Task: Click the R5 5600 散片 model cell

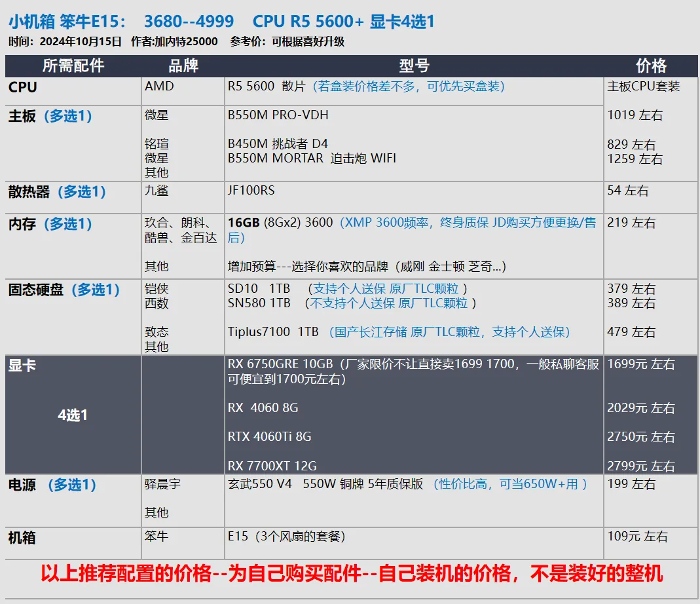Action: click(267, 86)
